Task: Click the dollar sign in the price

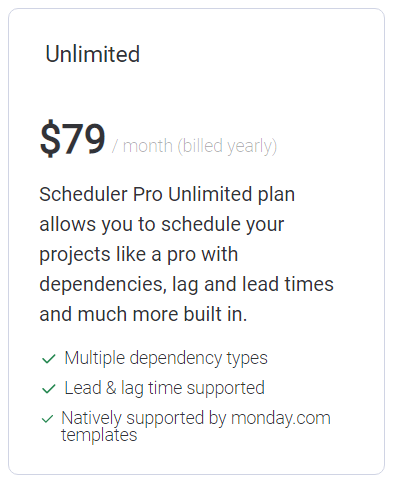Action: [50, 138]
